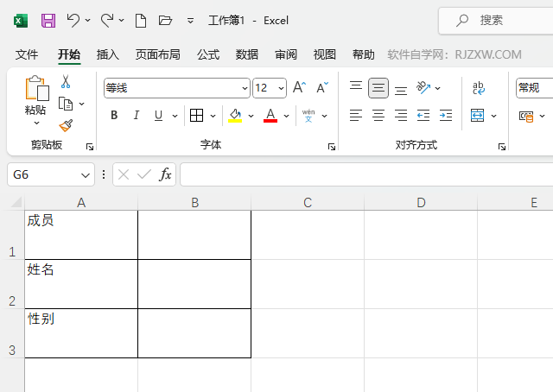Click the Excel application logo
This screenshot has width=553, height=392.
(x=21, y=21)
